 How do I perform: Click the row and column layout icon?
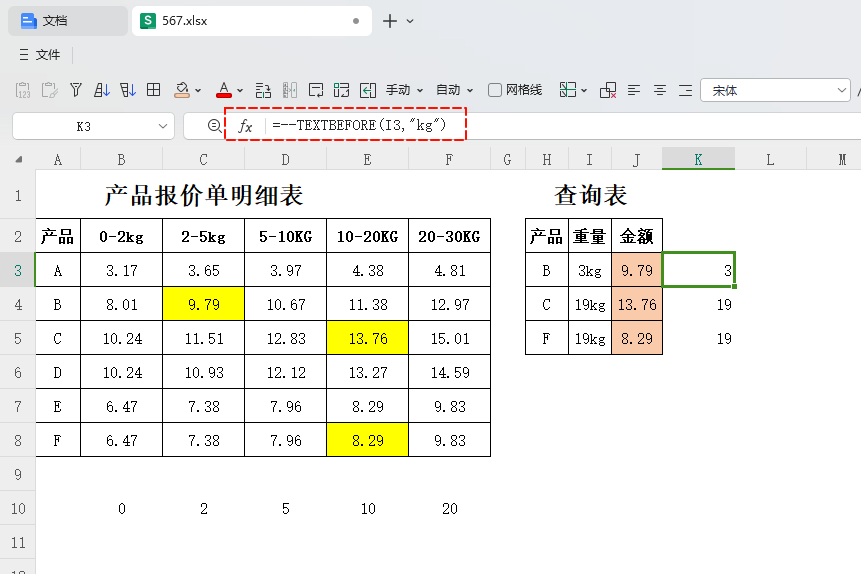pyautogui.click(x=342, y=90)
